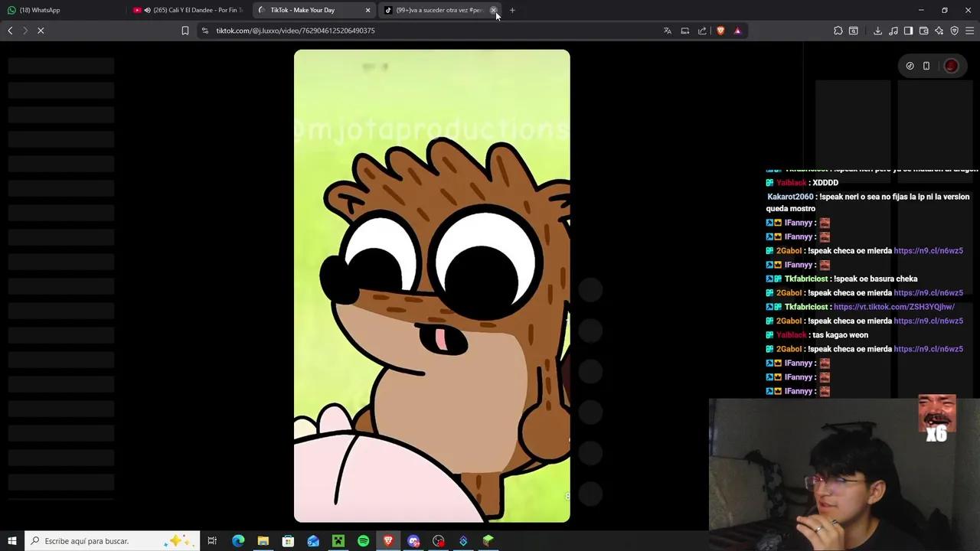Open the TikTok profile avatar menu
This screenshot has height=551, width=980.
tap(951, 66)
